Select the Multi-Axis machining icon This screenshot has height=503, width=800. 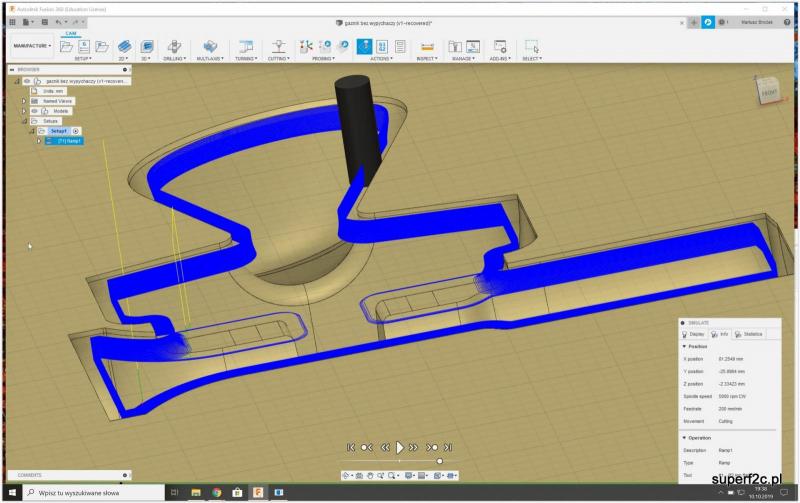[x=209, y=46]
